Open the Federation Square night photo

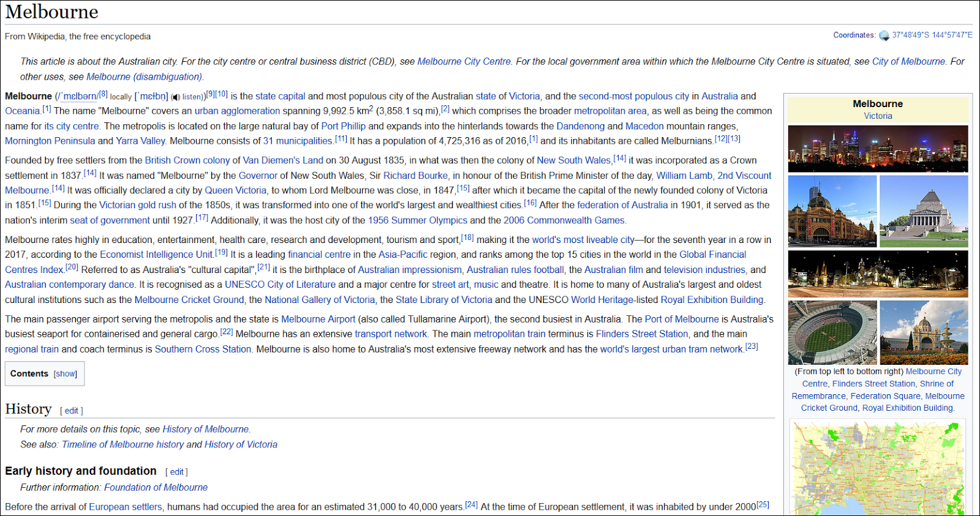878,274
